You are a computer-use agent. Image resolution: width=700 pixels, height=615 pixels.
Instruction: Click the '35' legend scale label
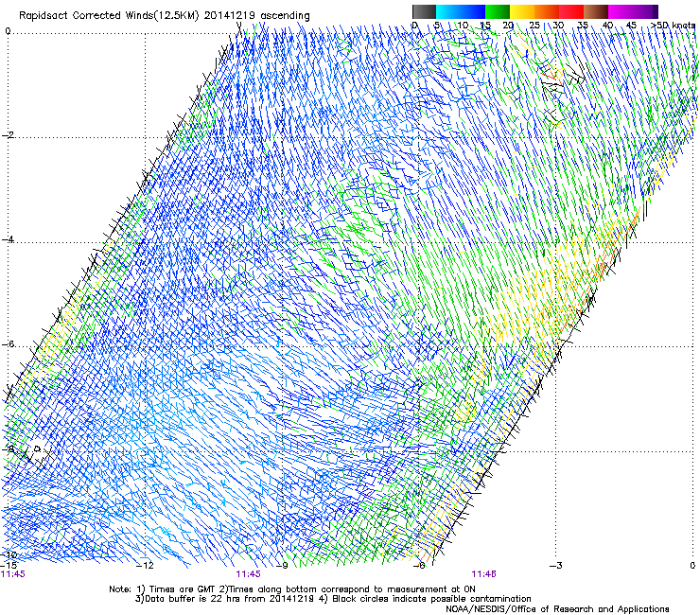coord(583,26)
